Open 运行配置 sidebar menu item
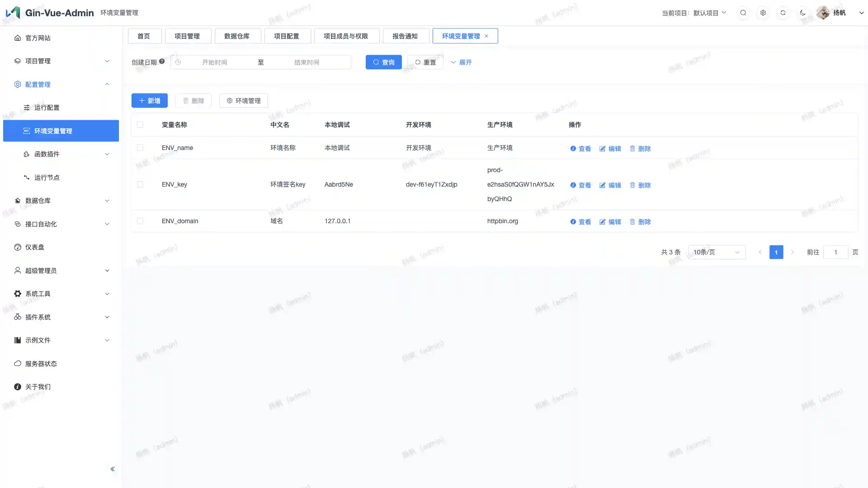Screen dimensions: 868x488 coord(47,108)
